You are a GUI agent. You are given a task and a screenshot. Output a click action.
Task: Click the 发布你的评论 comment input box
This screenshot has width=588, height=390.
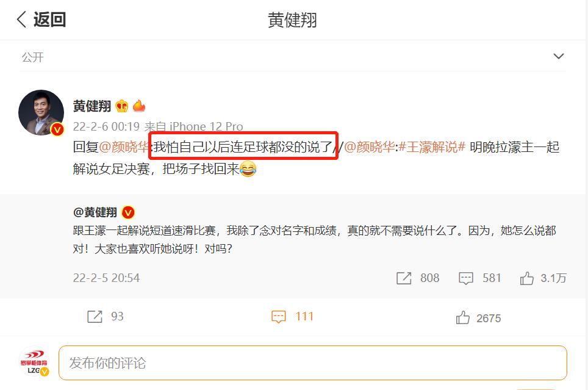[x=313, y=363]
